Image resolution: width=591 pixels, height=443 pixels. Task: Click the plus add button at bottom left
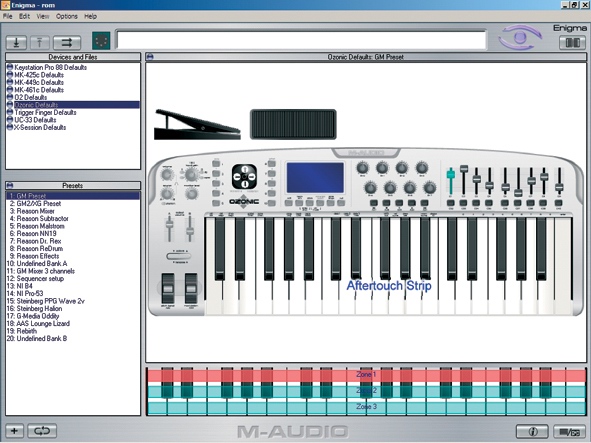(x=15, y=431)
